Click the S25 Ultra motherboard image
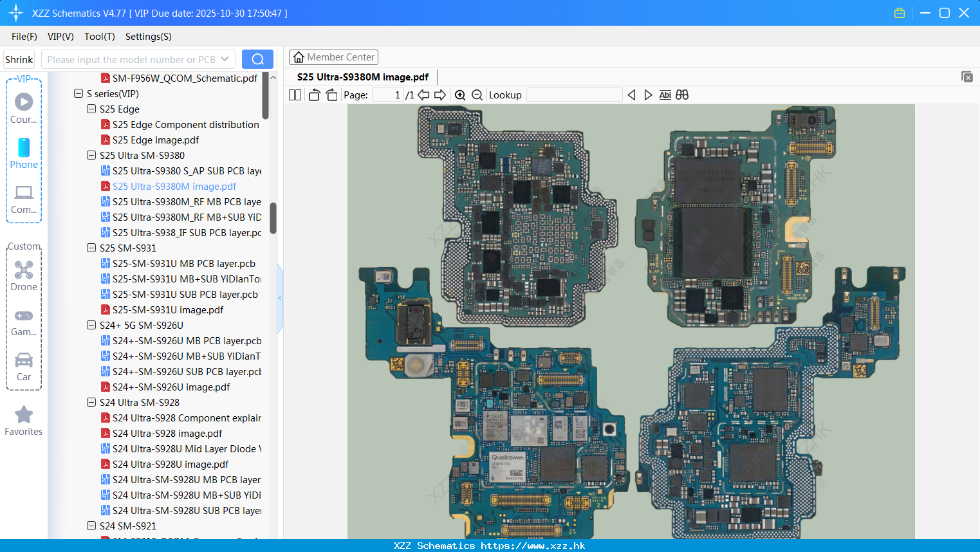 [x=631, y=322]
